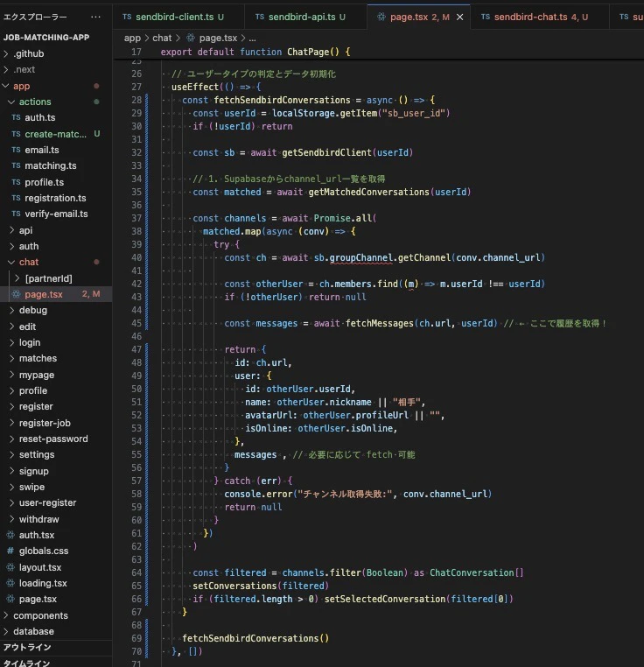Open email.ts file

tap(56, 150)
